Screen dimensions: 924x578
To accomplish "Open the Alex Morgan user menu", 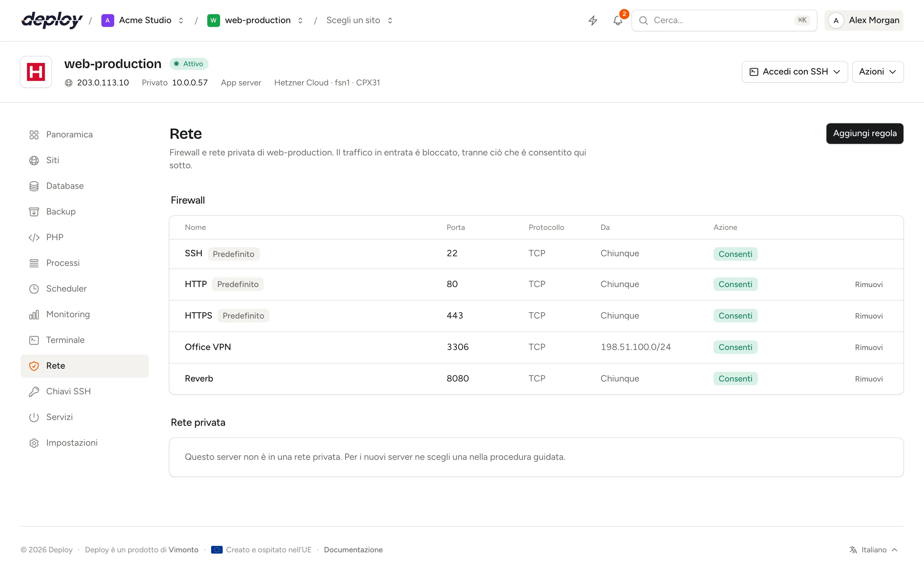I will pos(864,20).
